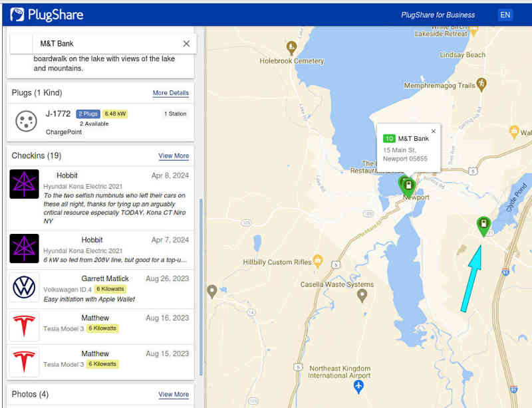Close the M&T Bank map popup
This screenshot has height=408, width=532.
tap(434, 130)
